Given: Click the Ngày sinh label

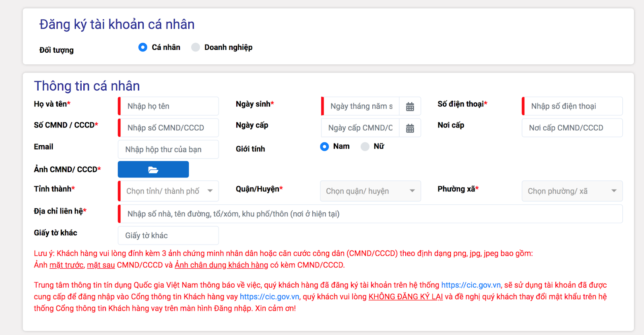Looking at the screenshot, I should [255, 104].
